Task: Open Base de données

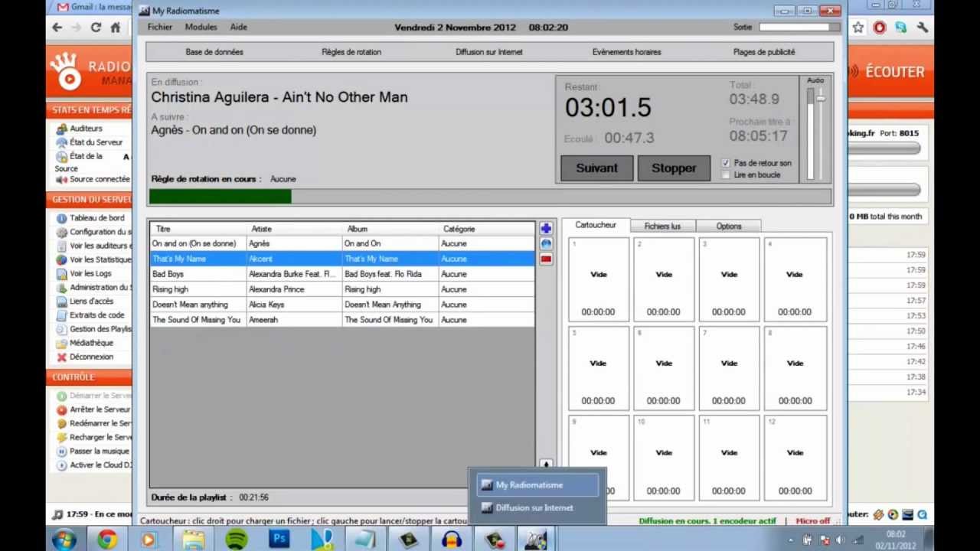Action: [214, 52]
